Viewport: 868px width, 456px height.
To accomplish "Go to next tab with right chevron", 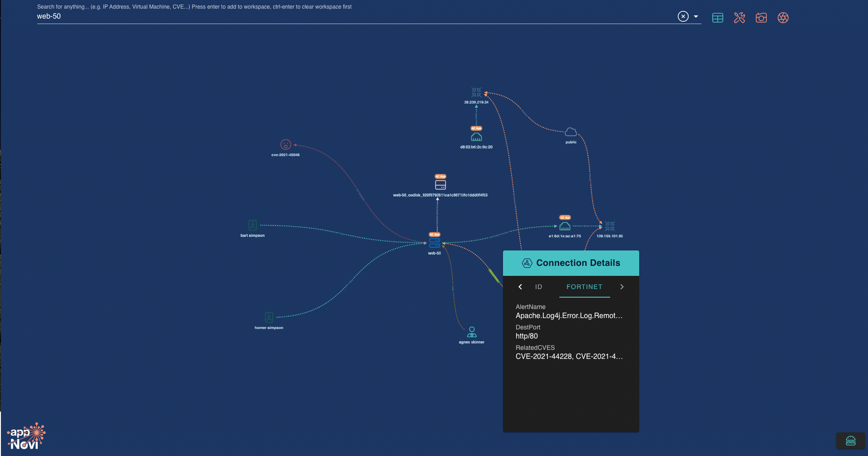I will (622, 287).
